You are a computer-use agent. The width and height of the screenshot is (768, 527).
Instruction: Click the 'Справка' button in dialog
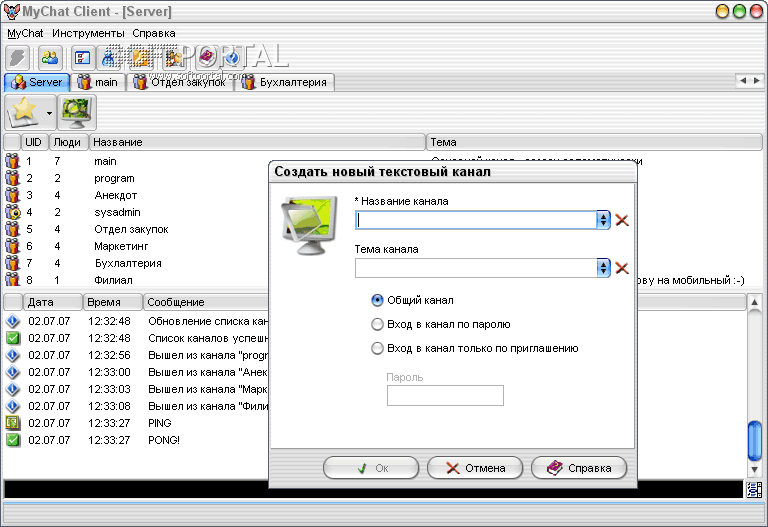579,468
